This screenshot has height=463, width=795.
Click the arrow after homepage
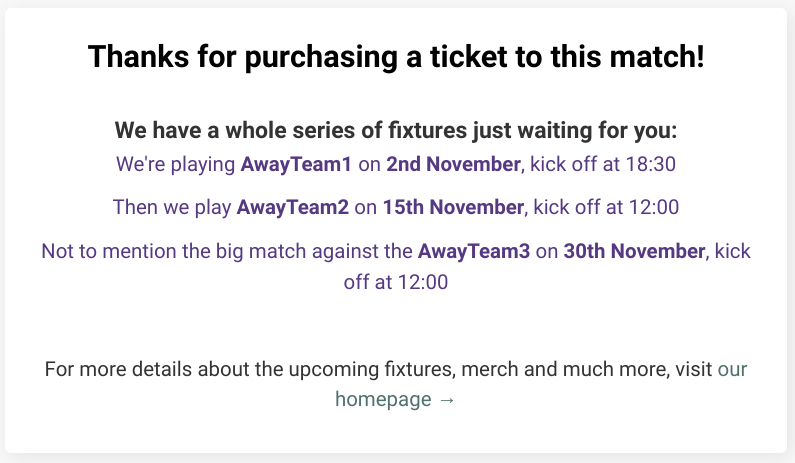pos(447,400)
